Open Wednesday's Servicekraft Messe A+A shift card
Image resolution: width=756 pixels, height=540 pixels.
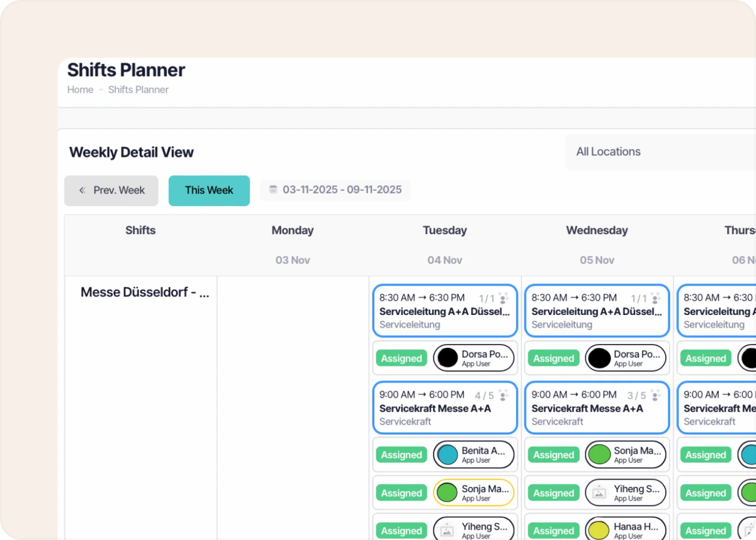[597, 408]
